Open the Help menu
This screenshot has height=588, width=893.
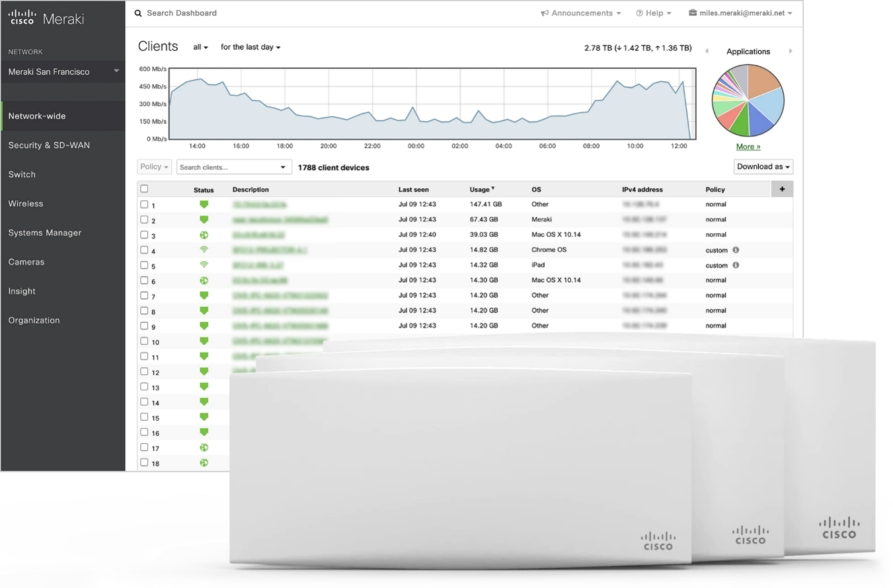[654, 13]
